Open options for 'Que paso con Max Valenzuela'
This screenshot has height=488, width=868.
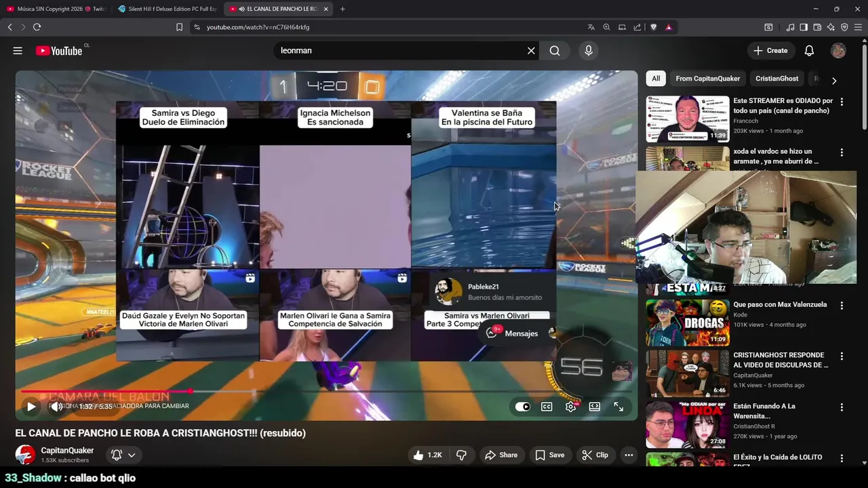click(842, 306)
